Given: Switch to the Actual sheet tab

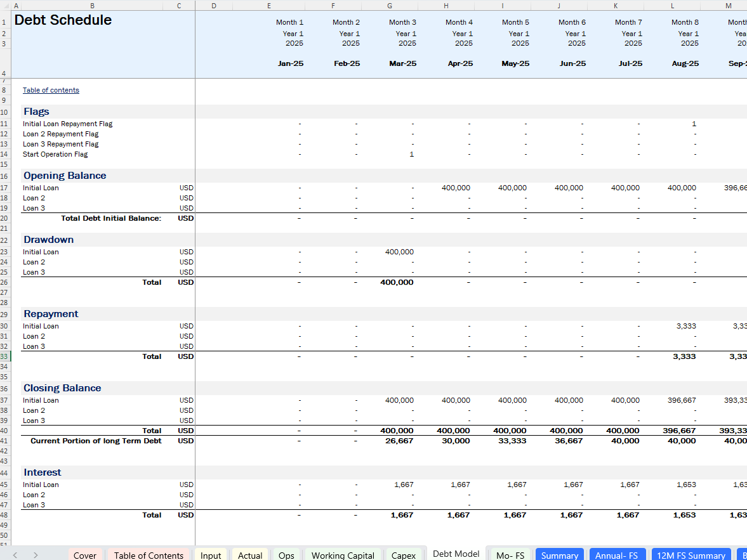Looking at the screenshot, I should [x=250, y=555].
